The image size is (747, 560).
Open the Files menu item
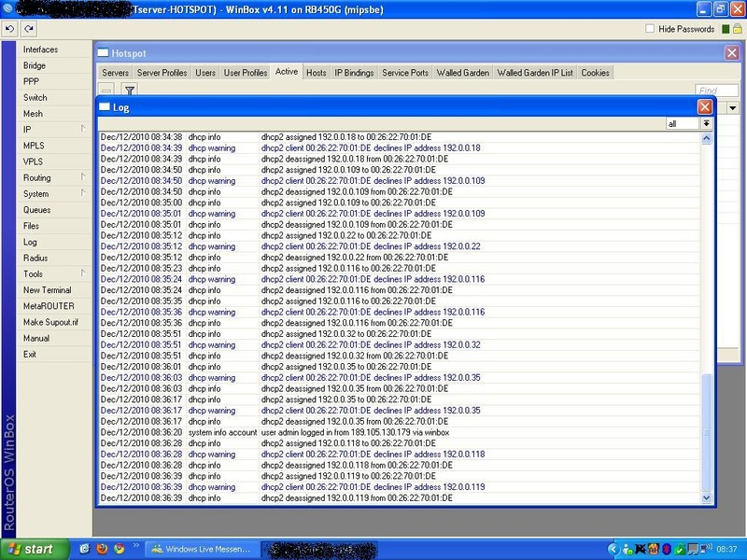coord(31,226)
